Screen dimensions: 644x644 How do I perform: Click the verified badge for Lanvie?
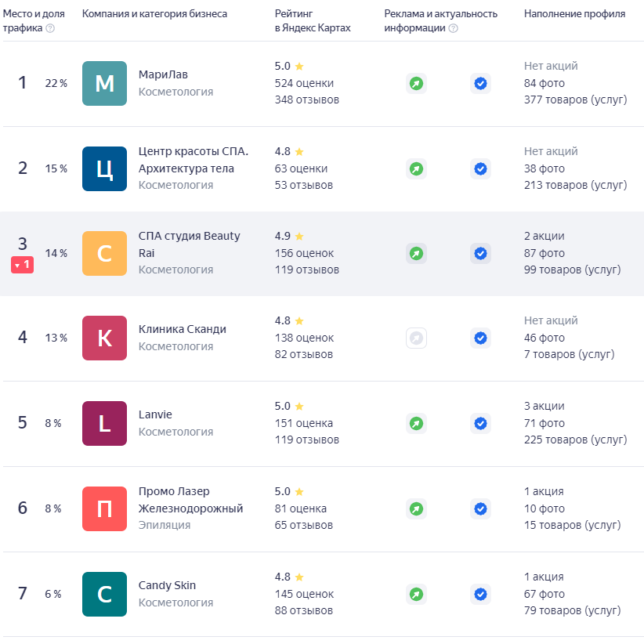click(x=480, y=423)
